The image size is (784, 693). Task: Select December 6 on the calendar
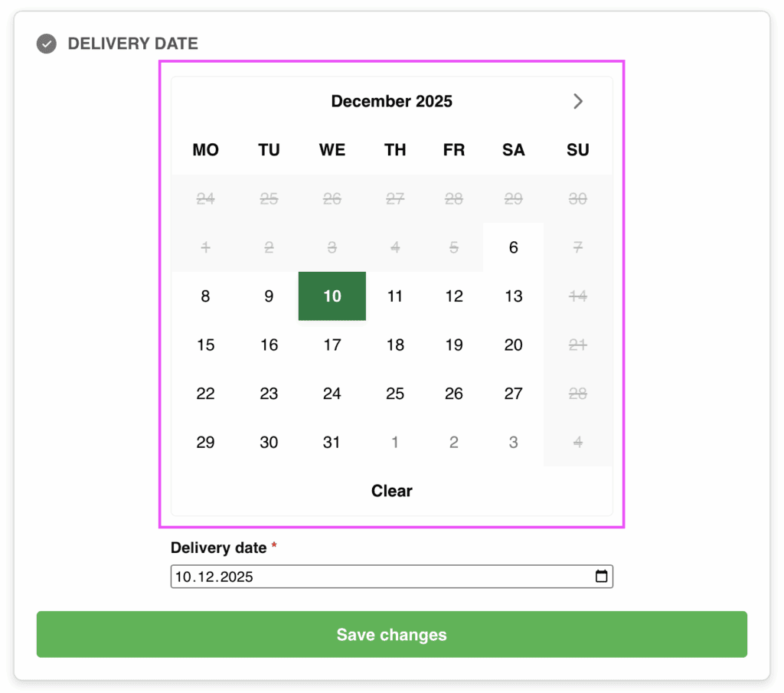click(x=513, y=247)
